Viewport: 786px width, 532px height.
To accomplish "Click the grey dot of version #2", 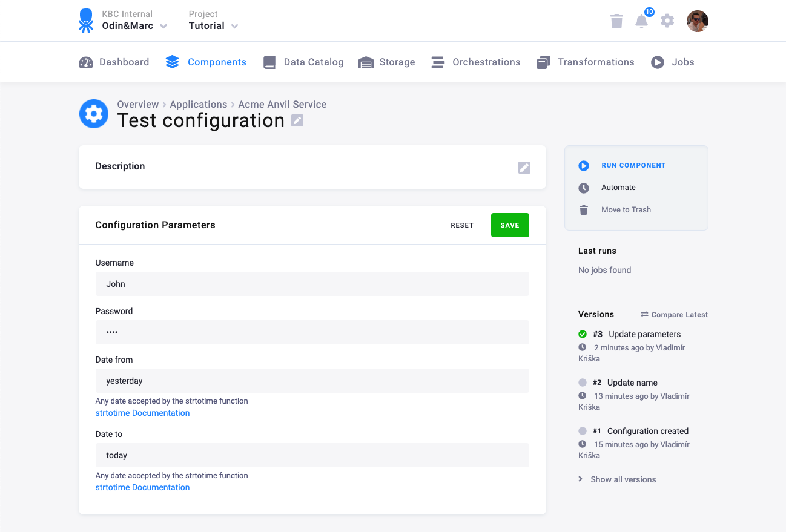I will (x=583, y=383).
